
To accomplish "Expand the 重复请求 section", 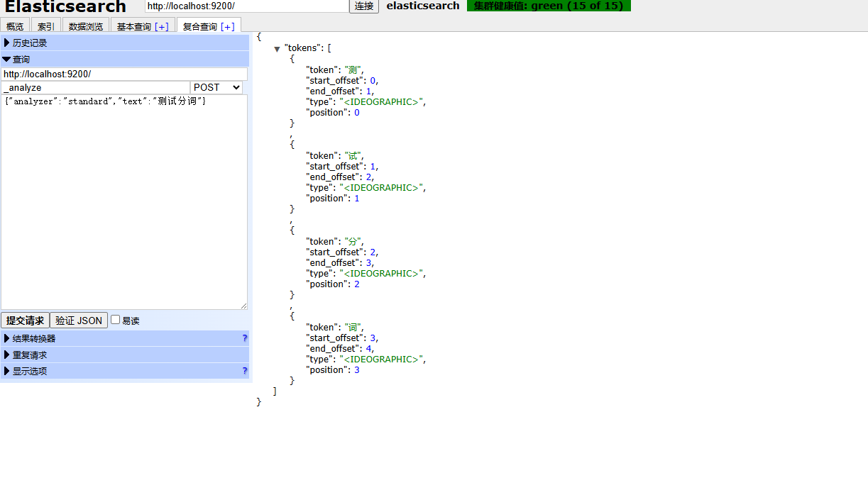I will point(125,355).
